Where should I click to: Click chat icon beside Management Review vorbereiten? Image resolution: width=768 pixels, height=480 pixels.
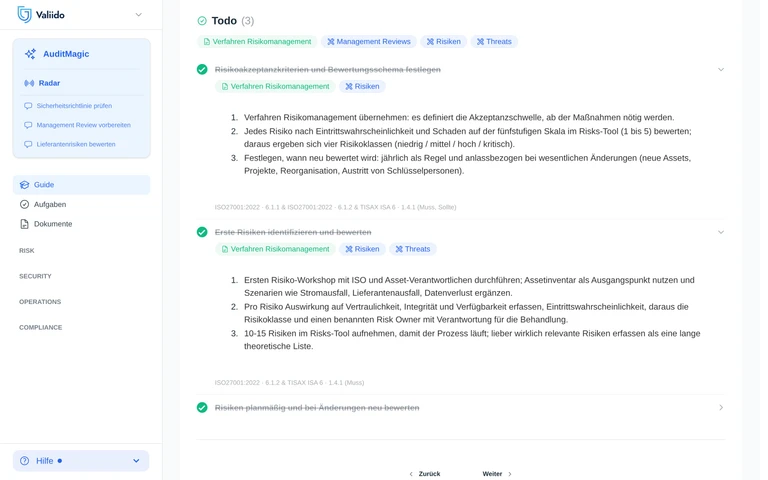[x=28, y=125]
